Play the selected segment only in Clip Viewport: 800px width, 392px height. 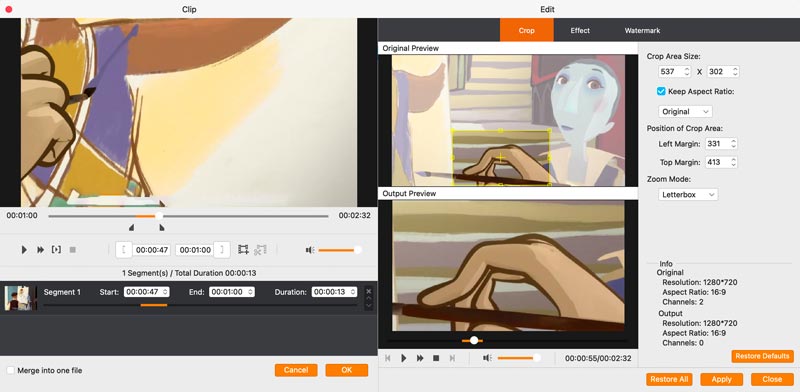tap(56, 250)
